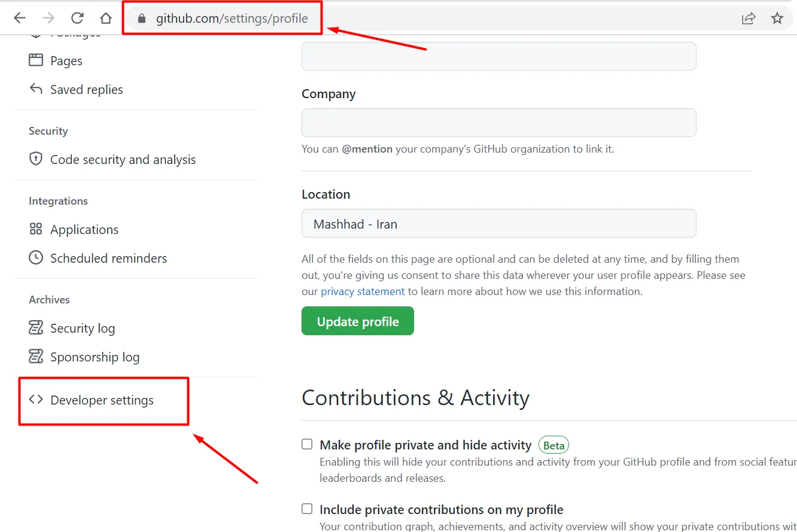Image resolution: width=797 pixels, height=532 pixels.
Task: Check Include private contributions on my profile
Action: point(307,509)
